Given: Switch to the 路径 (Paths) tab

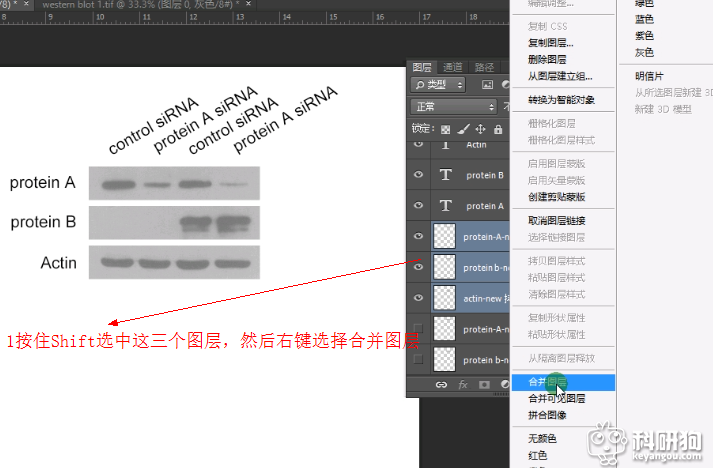Looking at the screenshot, I should pos(484,67).
